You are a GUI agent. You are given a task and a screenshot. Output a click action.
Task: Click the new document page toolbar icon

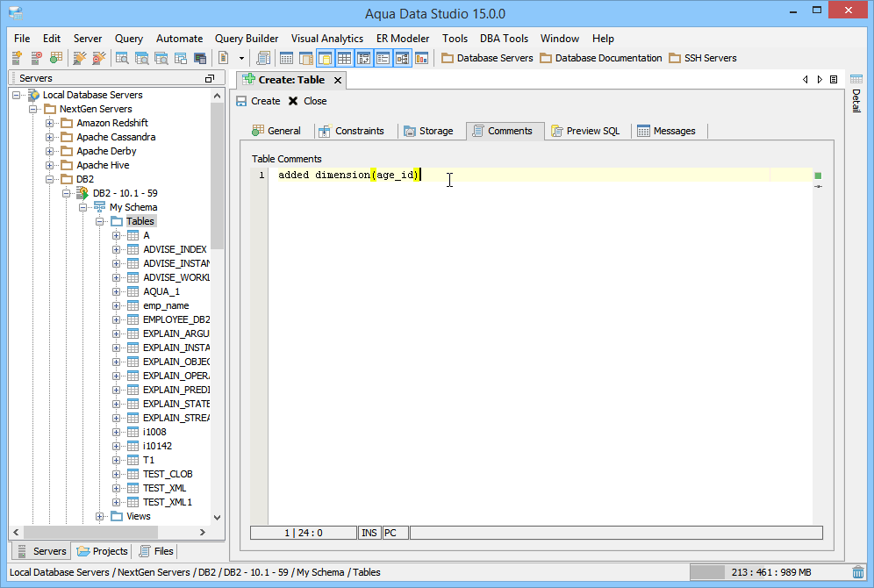pyautogui.click(x=224, y=58)
